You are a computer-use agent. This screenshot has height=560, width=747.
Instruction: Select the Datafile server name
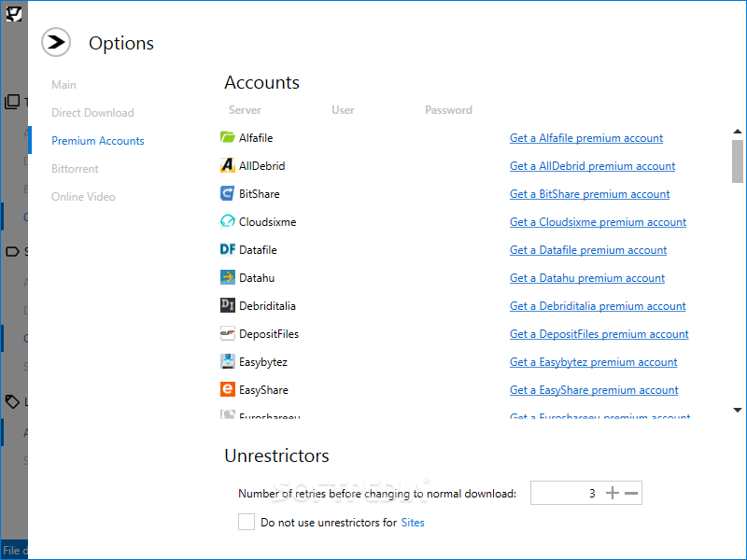click(258, 250)
